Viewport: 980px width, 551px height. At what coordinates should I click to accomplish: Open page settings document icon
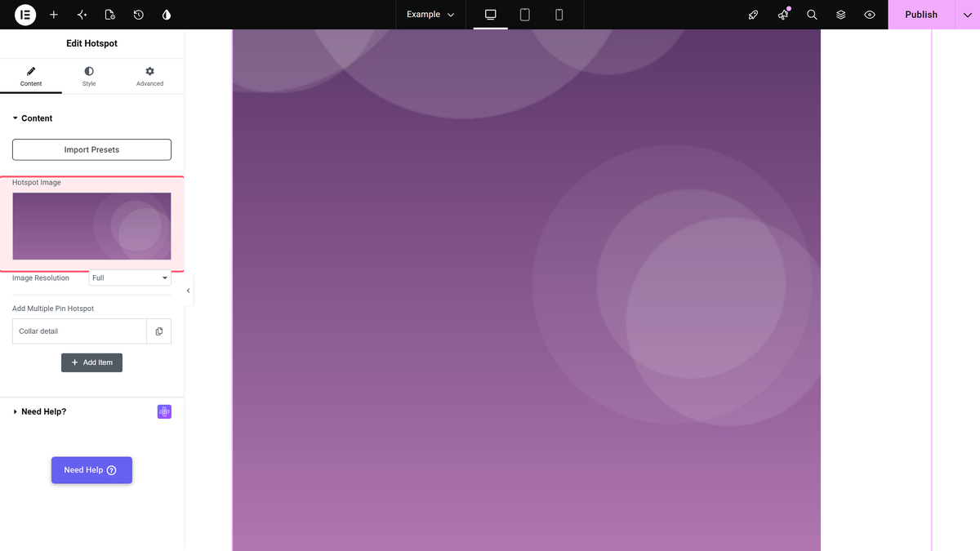tap(110, 15)
